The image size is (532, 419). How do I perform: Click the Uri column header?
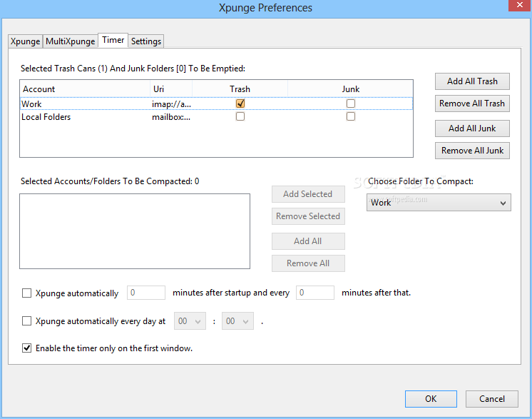click(x=171, y=89)
